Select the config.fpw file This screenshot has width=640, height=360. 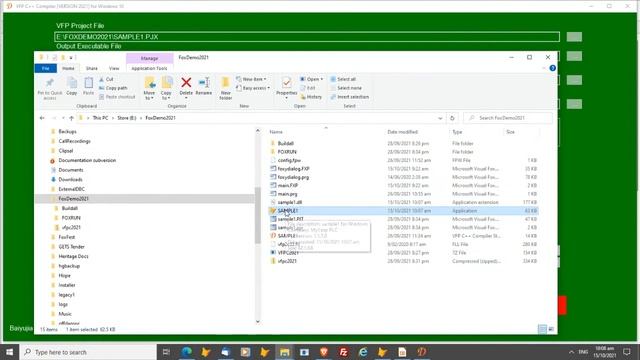coord(289,160)
